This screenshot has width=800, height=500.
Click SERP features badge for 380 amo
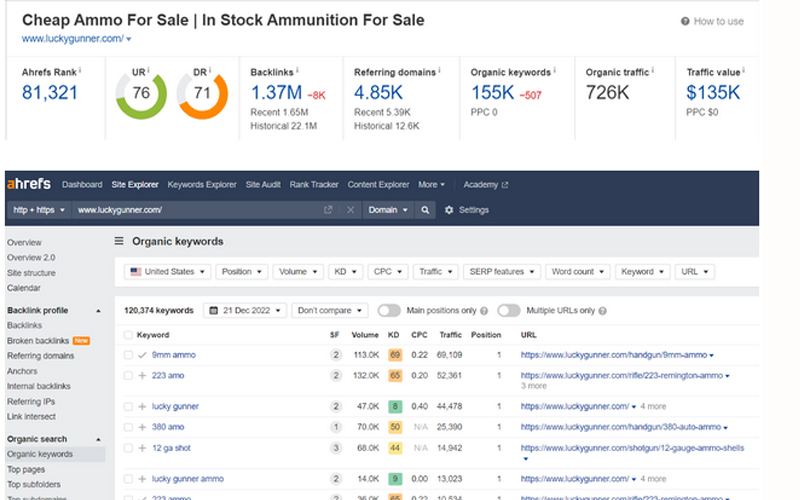336,427
